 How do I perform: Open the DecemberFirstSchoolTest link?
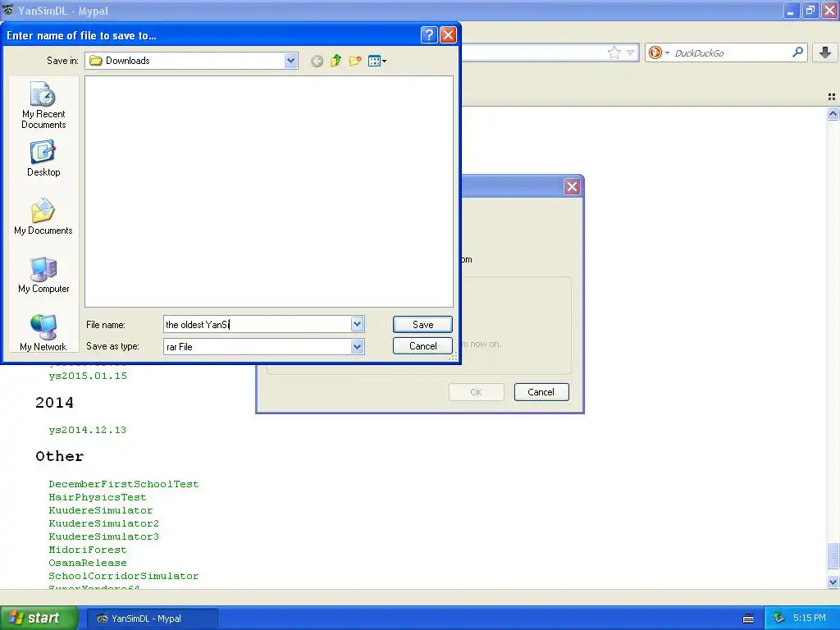[x=124, y=484]
